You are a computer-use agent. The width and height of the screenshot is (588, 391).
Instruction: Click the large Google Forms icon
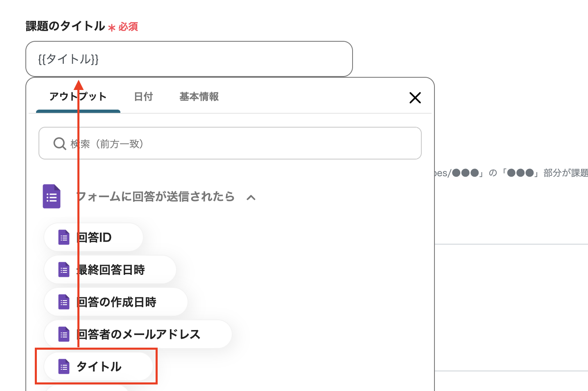pos(52,197)
